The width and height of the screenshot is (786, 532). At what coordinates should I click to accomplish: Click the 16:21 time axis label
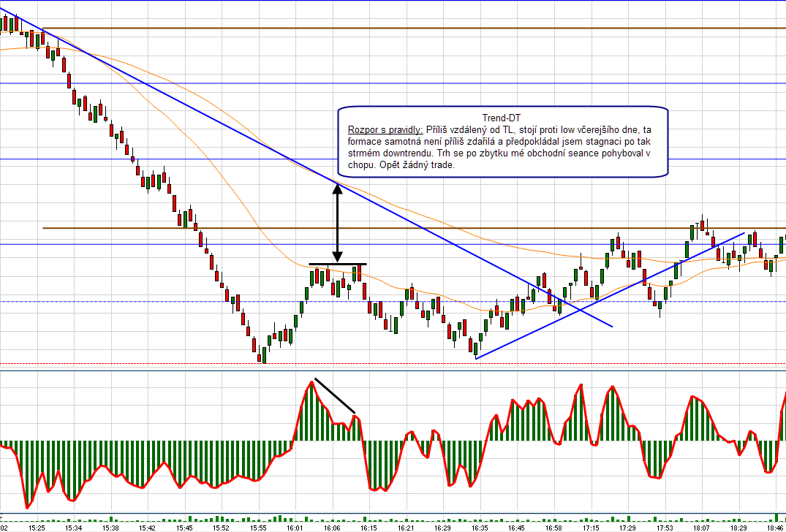click(x=406, y=528)
